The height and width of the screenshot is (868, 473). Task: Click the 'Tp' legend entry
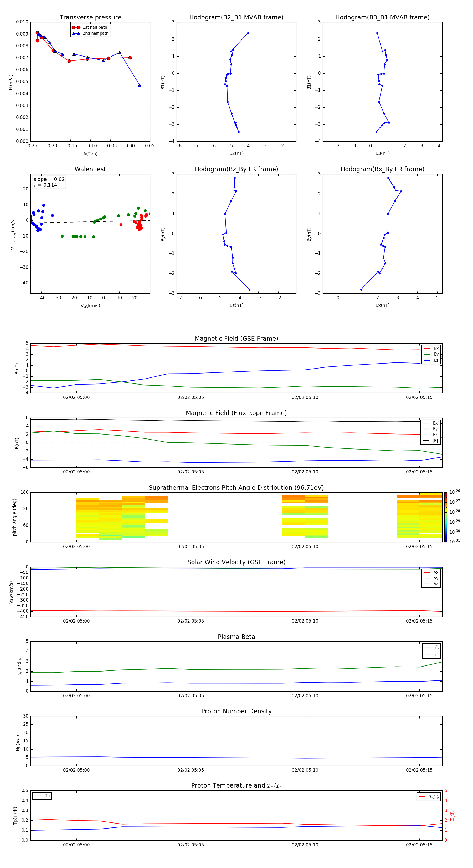pos(42,796)
